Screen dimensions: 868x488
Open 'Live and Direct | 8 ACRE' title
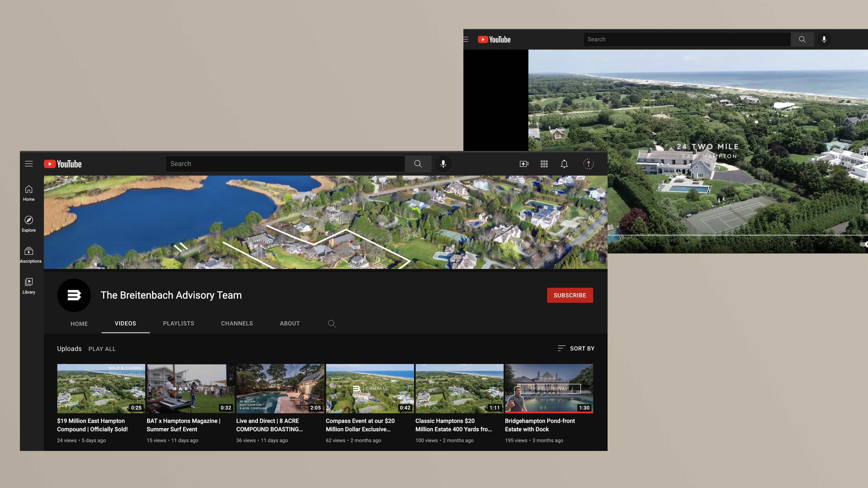(x=269, y=425)
